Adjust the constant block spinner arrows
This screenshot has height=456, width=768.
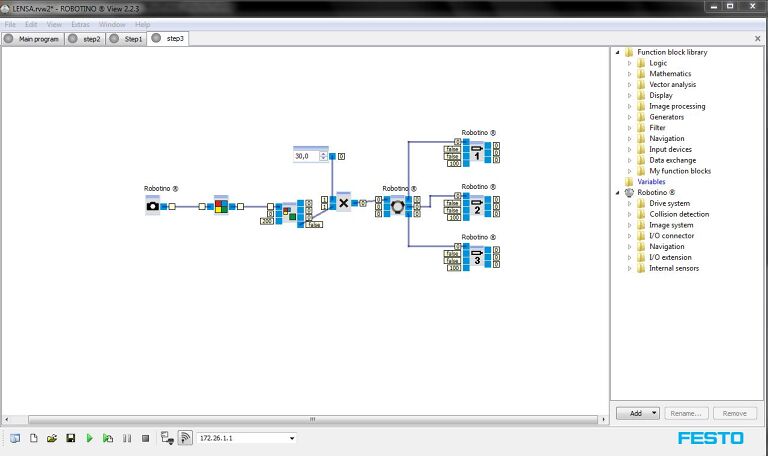point(323,156)
